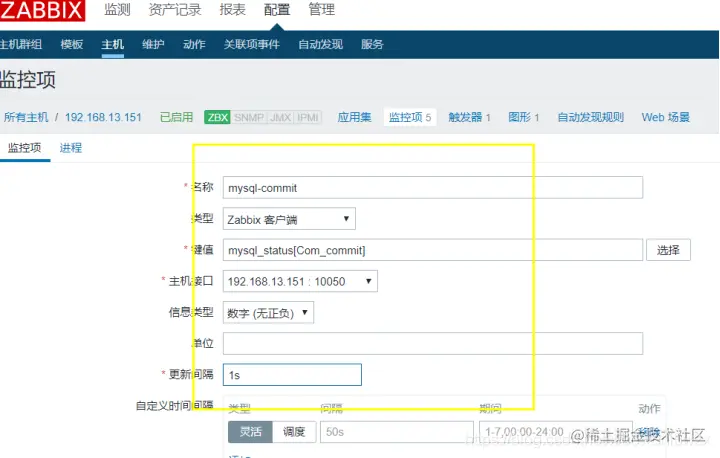
Task: Go to 自动发现 submenu
Action: pos(321,45)
